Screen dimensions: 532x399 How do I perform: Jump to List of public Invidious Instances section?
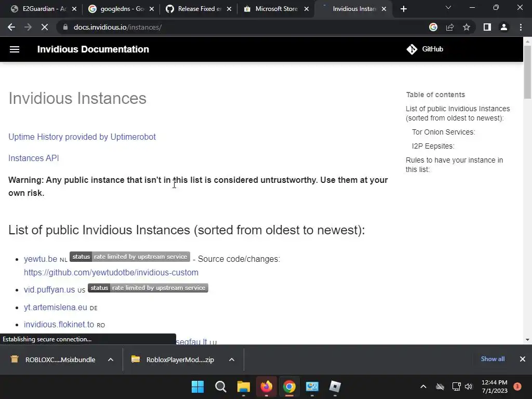pos(458,113)
